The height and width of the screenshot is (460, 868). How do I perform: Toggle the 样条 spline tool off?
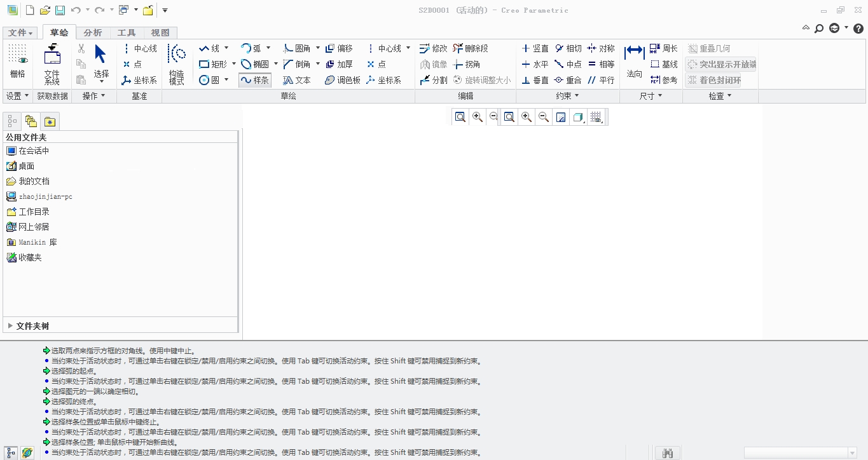[x=254, y=80]
